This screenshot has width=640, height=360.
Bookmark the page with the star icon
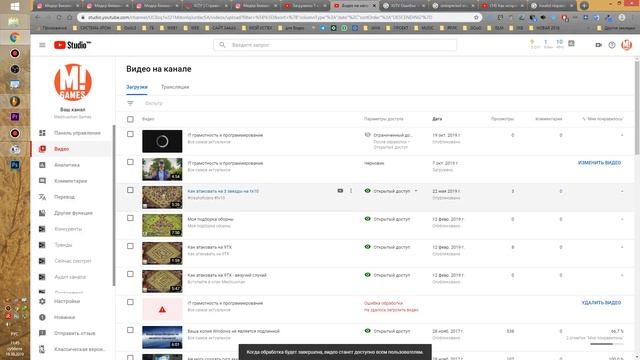[x=476, y=18]
